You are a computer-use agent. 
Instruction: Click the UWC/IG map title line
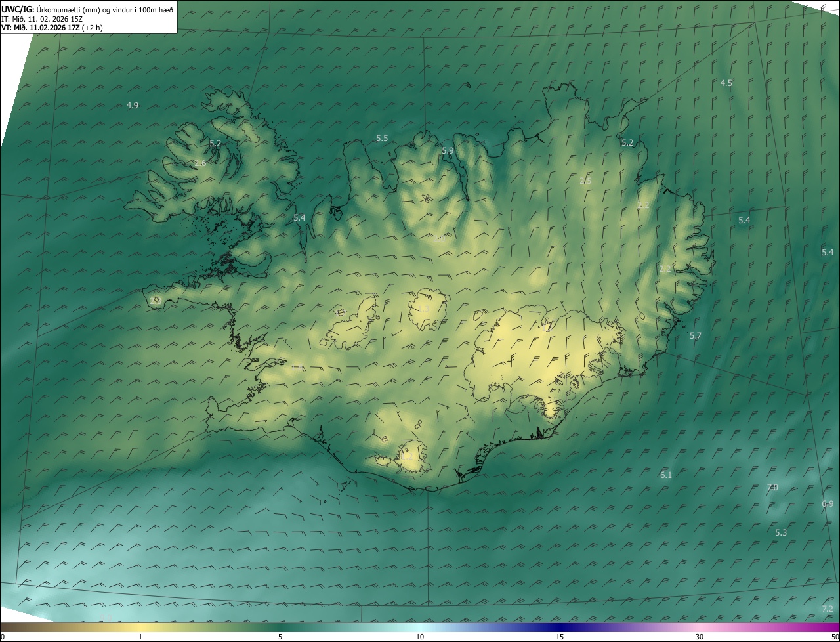[88, 9]
